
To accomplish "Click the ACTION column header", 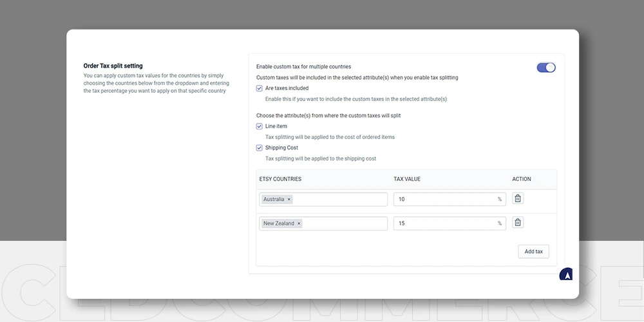I will [x=522, y=179].
